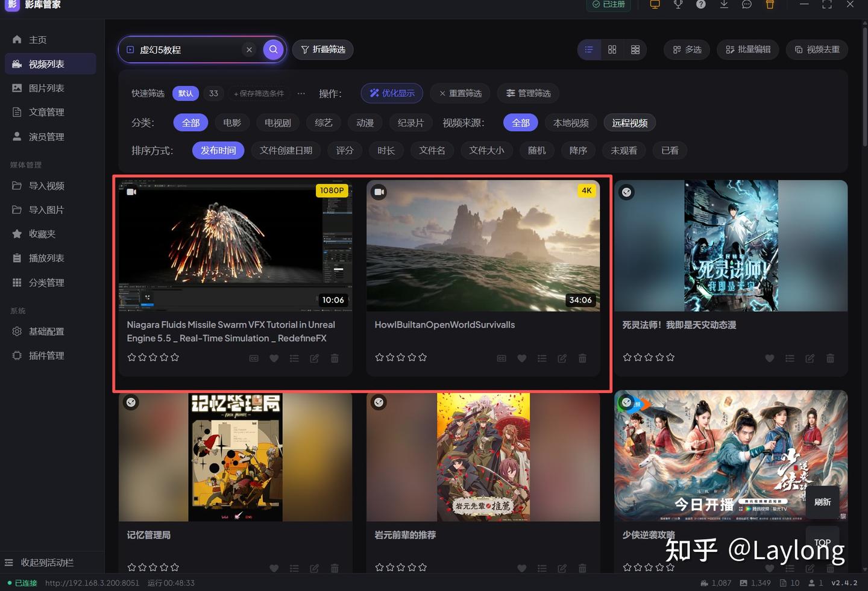Open 文章管理 in the sidebar
The width and height of the screenshot is (868, 591).
50,112
